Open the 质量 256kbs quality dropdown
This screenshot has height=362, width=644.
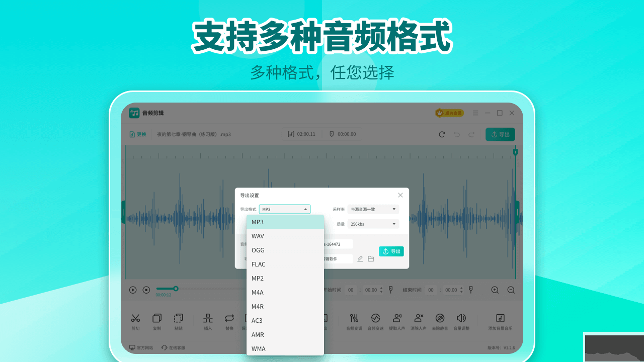pos(373,224)
